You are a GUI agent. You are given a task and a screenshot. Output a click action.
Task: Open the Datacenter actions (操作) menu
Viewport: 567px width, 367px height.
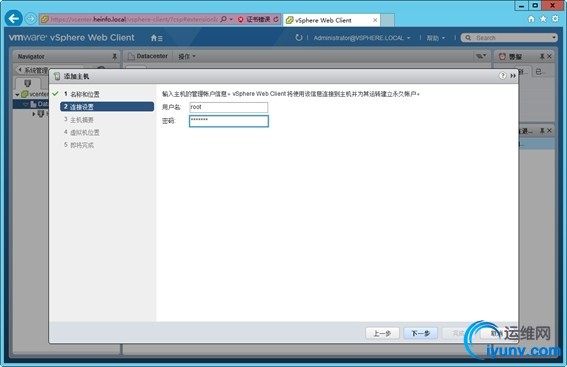coord(187,56)
